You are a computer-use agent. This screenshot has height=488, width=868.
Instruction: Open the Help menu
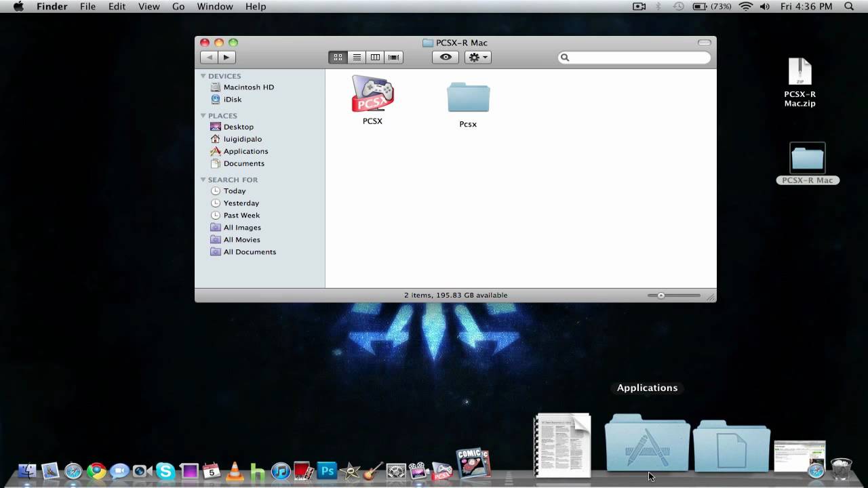click(256, 7)
